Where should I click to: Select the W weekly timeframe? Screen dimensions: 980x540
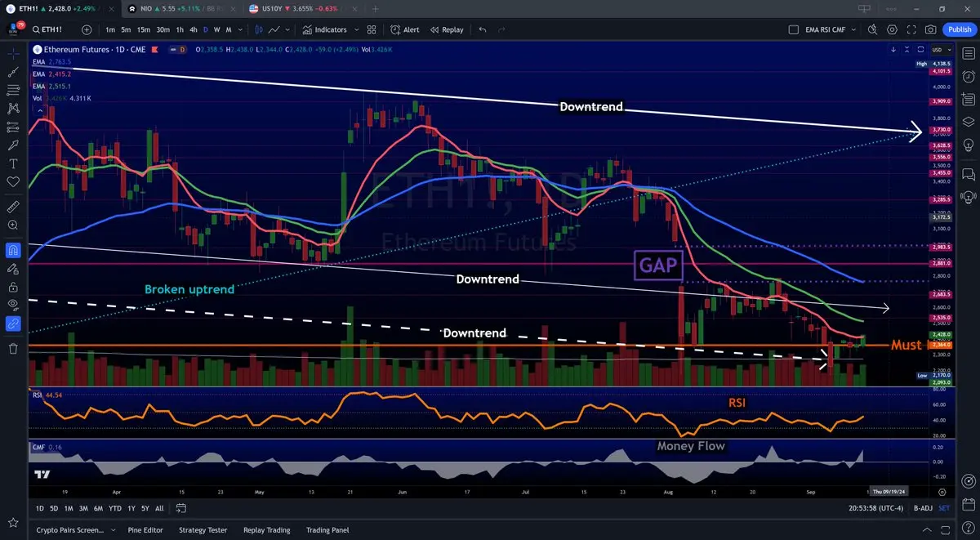pyautogui.click(x=216, y=29)
